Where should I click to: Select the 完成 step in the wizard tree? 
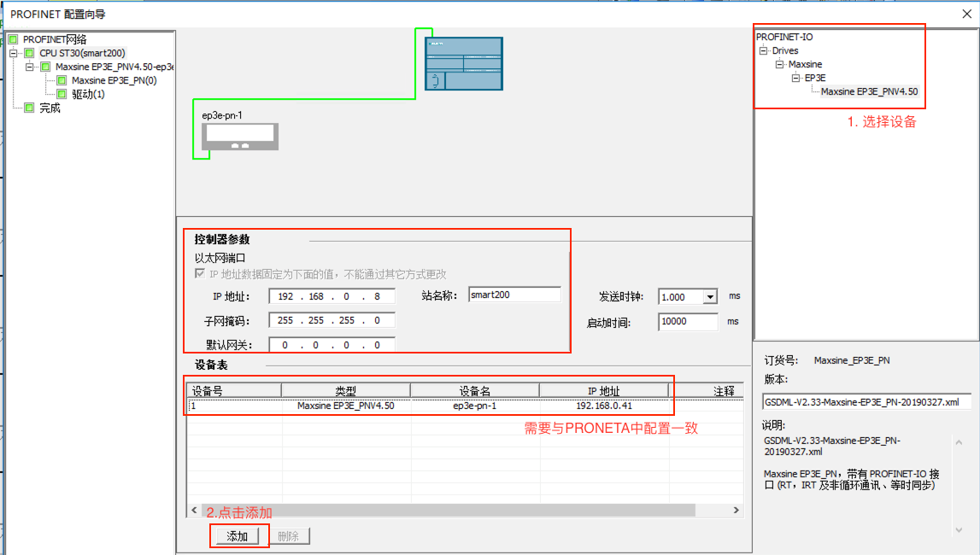(50, 108)
